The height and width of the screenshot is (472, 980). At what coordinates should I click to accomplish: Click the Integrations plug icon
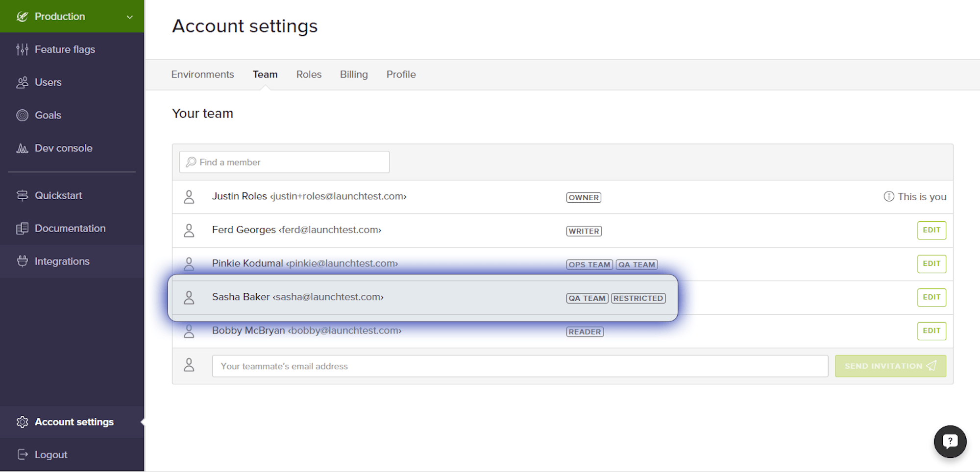[x=22, y=261]
